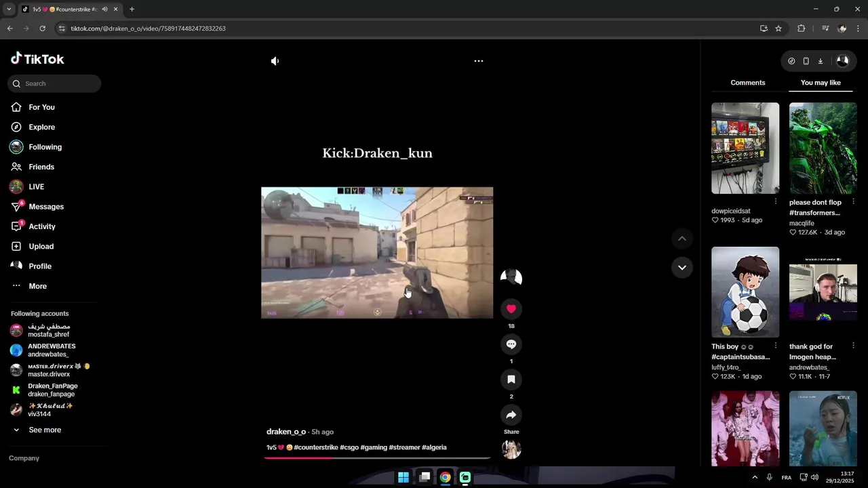Viewport: 868px width, 488px height.
Task: Click the Share arrow icon
Action: (511, 415)
